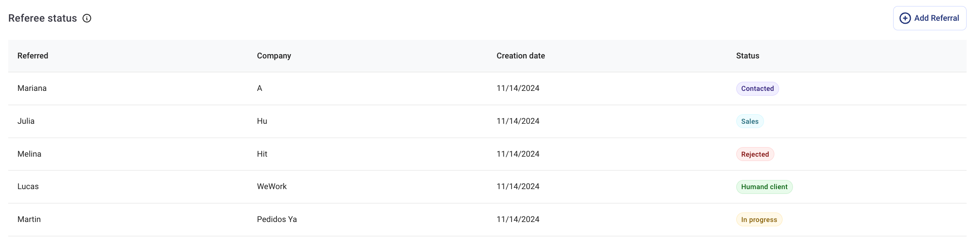The height and width of the screenshot is (251, 980).
Task: Click the Status column header
Action: tap(748, 56)
